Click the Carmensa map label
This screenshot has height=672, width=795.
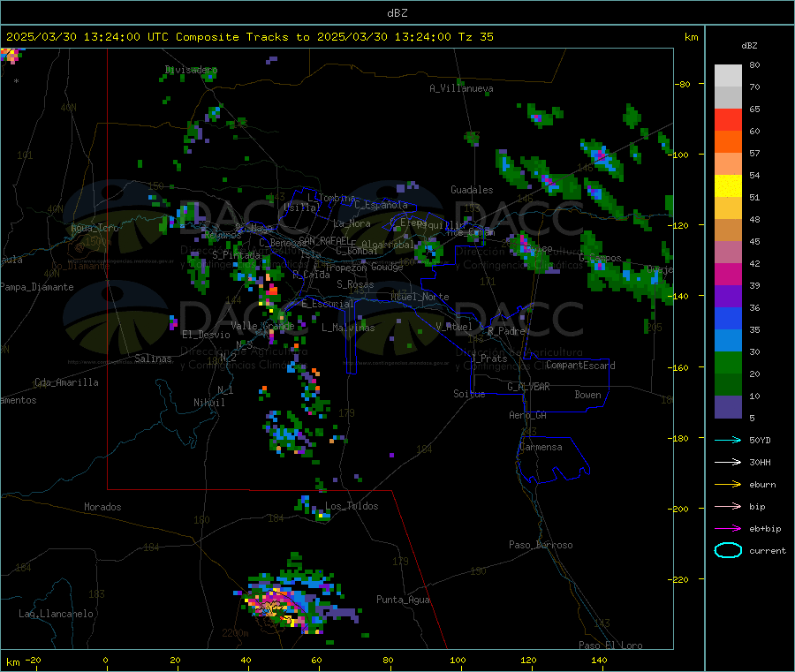click(541, 447)
